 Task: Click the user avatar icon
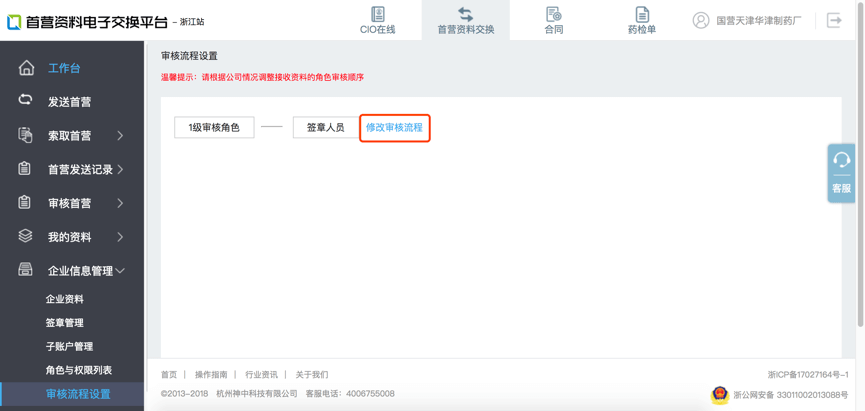(701, 20)
